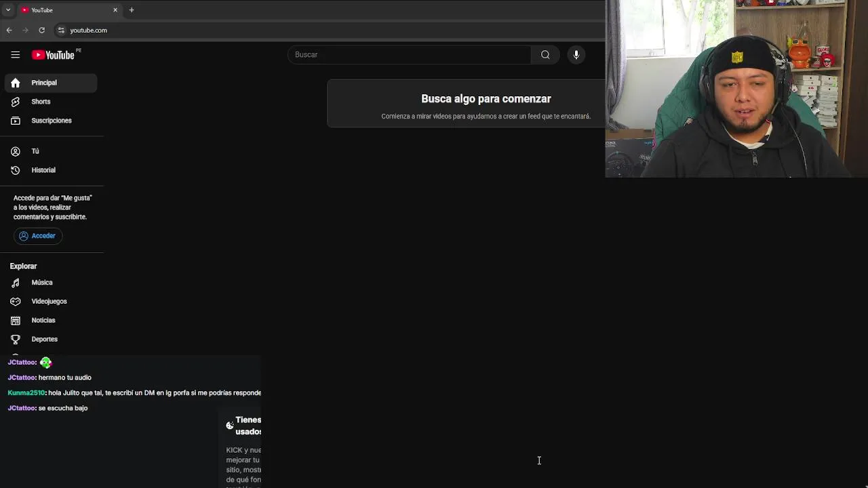
Task: Select the YouTube browser tab
Action: click(x=70, y=10)
